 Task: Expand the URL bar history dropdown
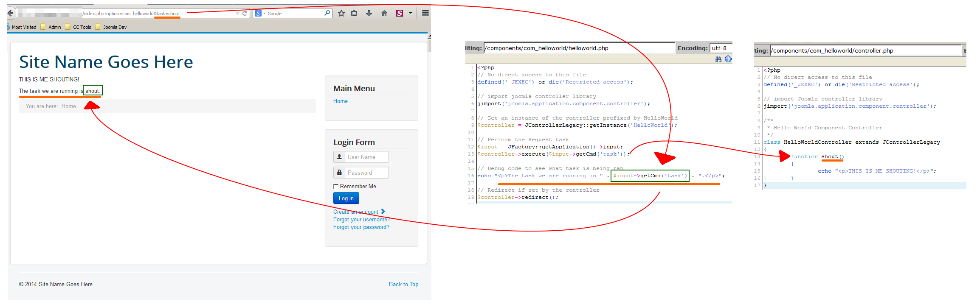237,13
